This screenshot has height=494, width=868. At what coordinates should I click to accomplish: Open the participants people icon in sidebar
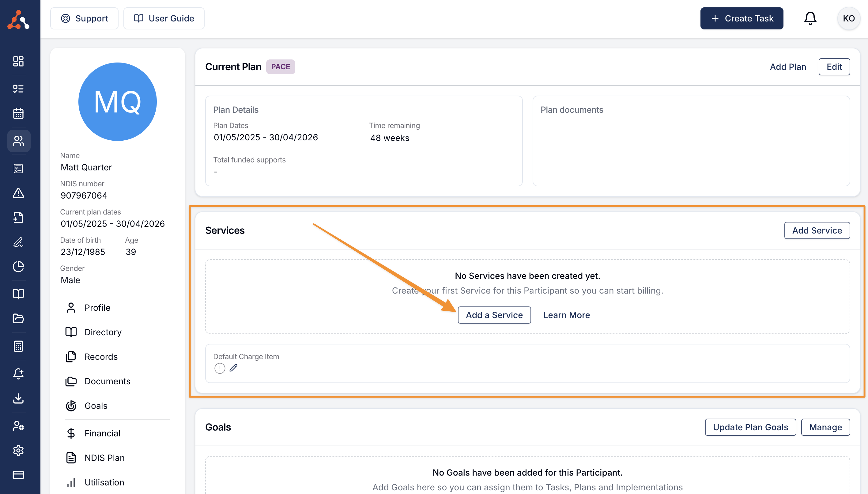coord(18,141)
